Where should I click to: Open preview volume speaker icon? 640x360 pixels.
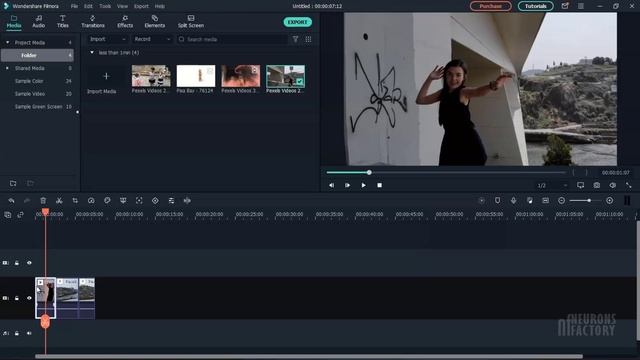613,185
